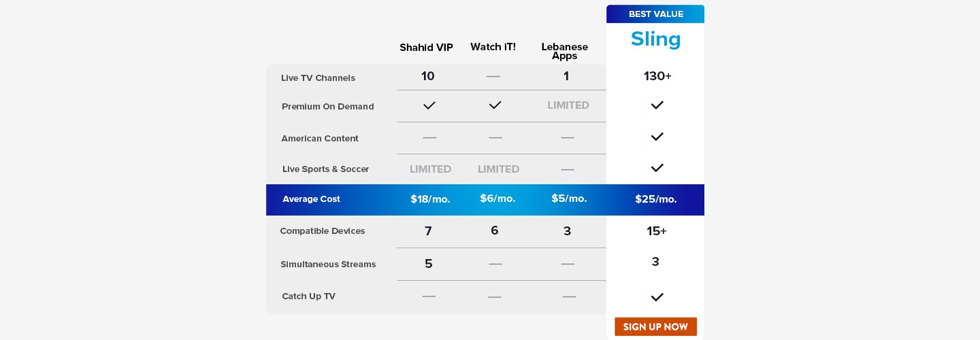Click the Average Cost row label

click(311, 199)
